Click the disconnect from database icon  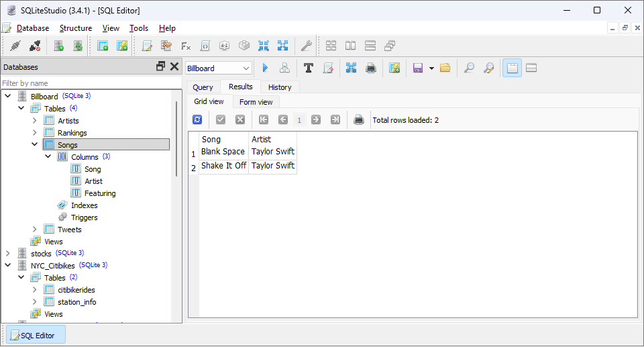coord(35,46)
